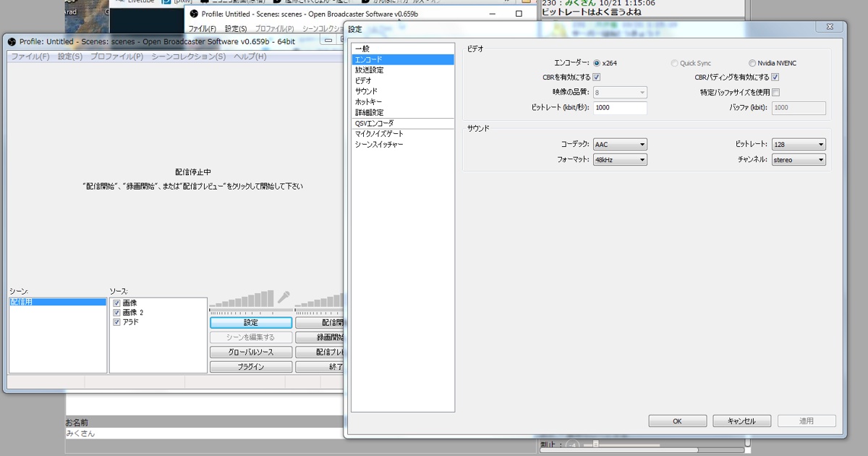The height and width of the screenshot is (456, 868).
Task: Select the Quick Sync encoder option
Action: (x=675, y=63)
